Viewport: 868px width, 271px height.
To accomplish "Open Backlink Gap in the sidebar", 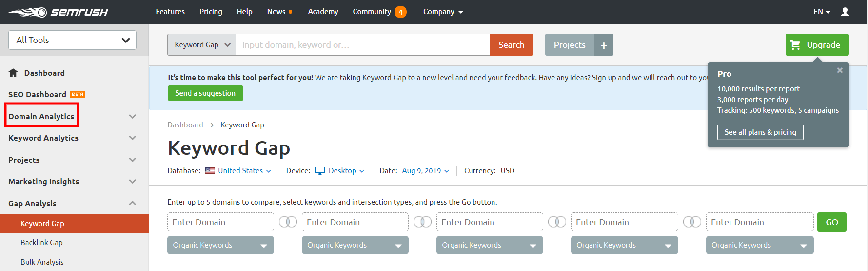I will (x=41, y=243).
